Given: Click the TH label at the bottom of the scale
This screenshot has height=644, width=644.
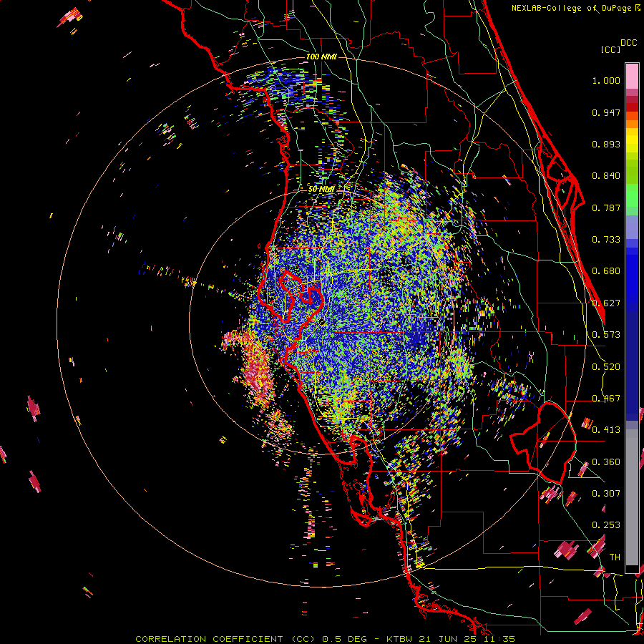Looking at the screenshot, I should 615,557.
